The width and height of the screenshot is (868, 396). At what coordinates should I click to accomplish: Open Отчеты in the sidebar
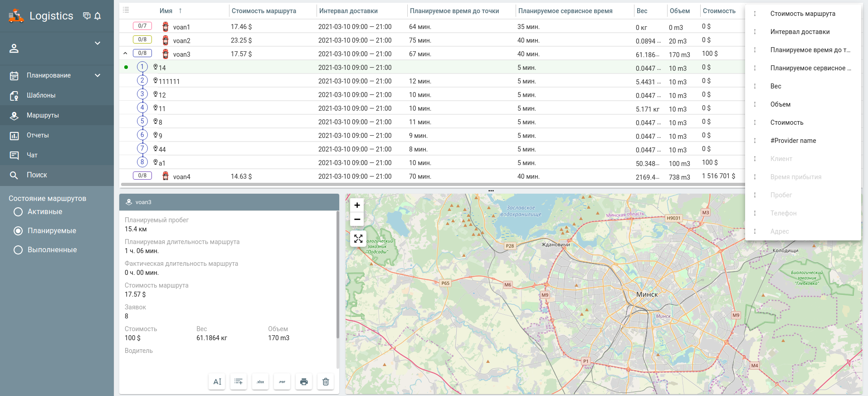pos(38,135)
